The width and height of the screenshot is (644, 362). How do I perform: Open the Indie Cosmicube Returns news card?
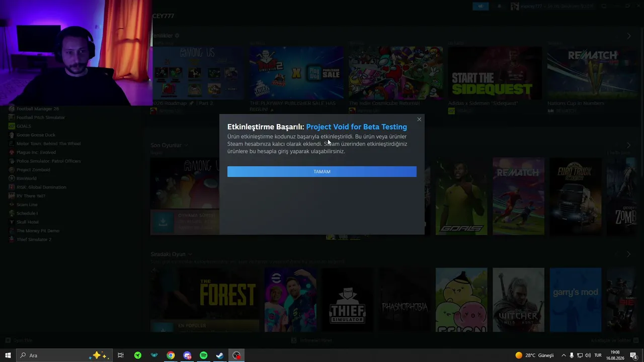click(396, 73)
